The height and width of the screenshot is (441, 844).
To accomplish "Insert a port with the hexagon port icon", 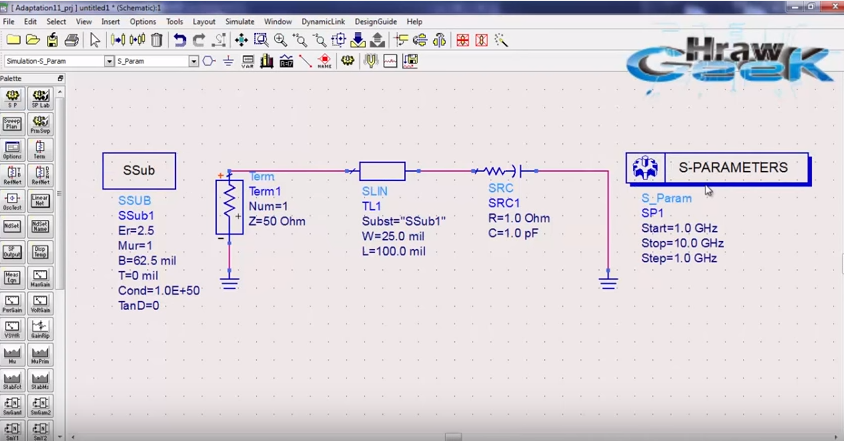I will [209, 61].
